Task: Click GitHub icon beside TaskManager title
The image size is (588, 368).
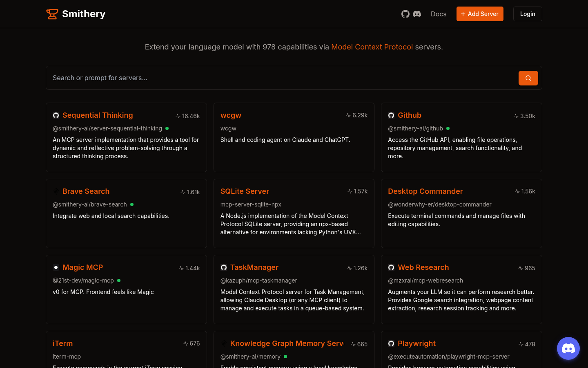Action: click(224, 267)
